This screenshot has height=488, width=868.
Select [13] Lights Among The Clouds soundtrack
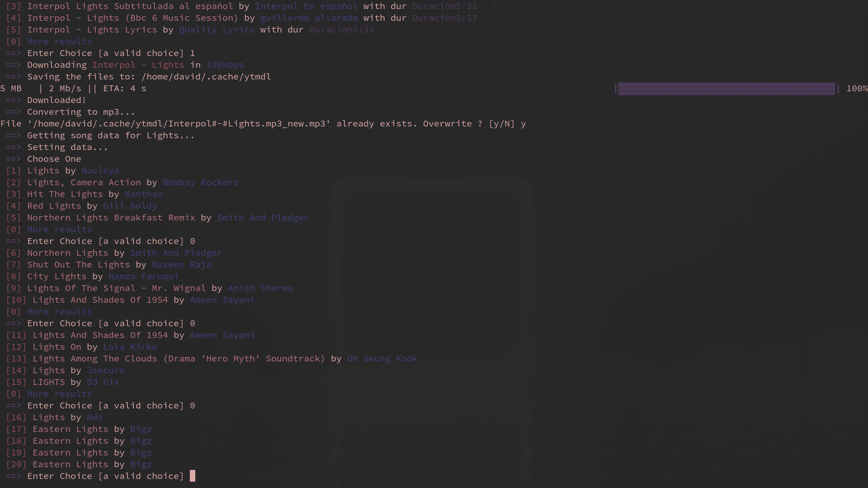click(x=212, y=358)
